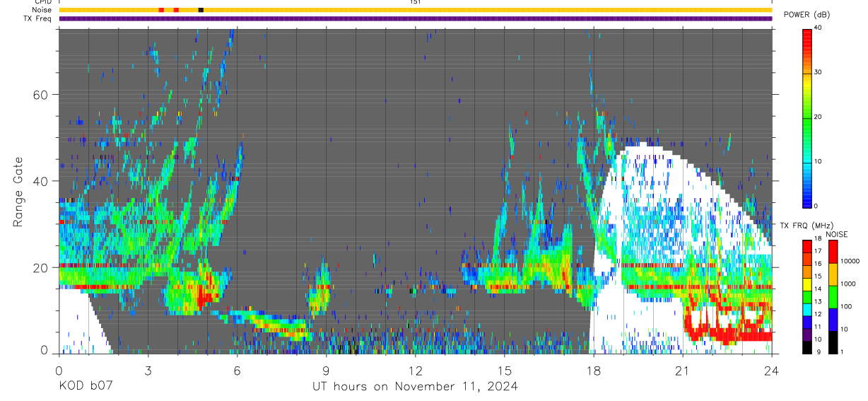Click the '9' hour tick label
Image resolution: width=868 pixels, height=401 pixels.
pos(326,370)
